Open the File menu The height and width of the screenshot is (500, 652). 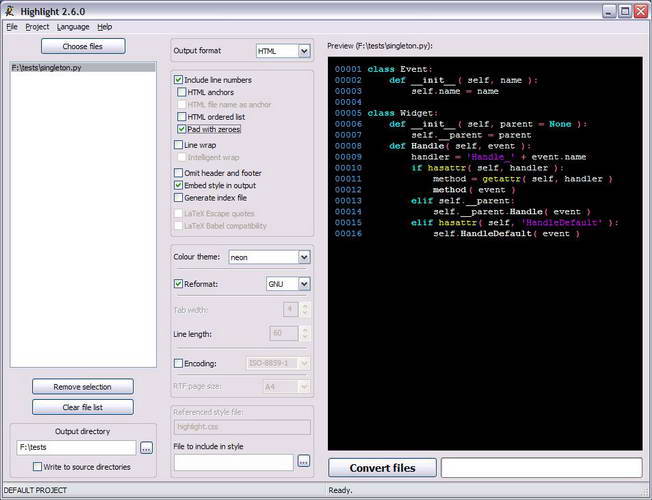click(x=12, y=27)
